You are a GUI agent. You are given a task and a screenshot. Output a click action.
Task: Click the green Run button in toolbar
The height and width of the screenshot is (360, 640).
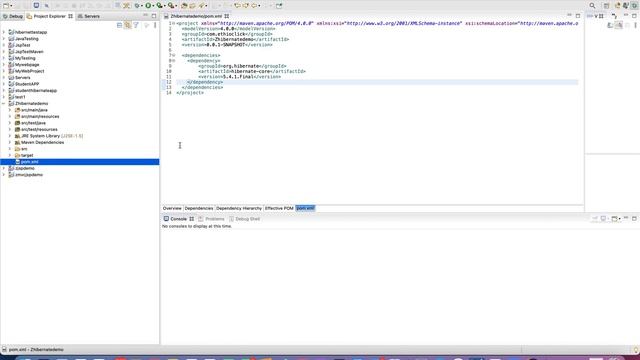click(x=148, y=6)
